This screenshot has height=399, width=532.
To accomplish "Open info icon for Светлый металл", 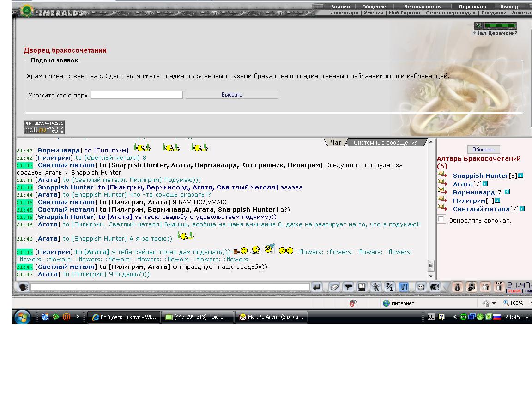I will tap(522, 209).
